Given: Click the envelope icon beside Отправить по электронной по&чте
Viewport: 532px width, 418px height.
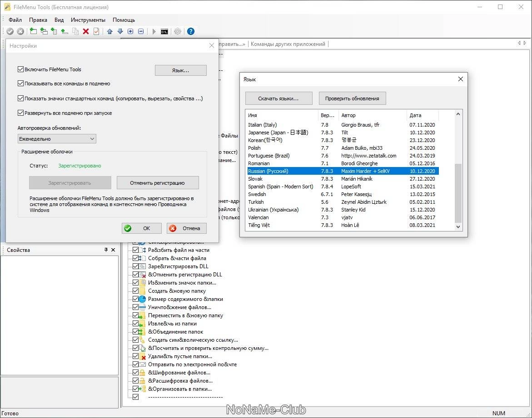Looking at the screenshot, I should [x=143, y=364].
